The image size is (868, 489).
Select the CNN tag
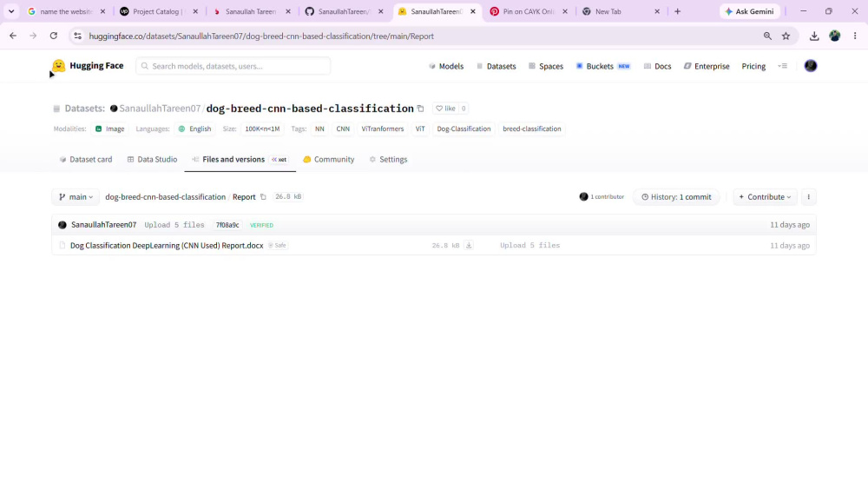pyautogui.click(x=343, y=129)
